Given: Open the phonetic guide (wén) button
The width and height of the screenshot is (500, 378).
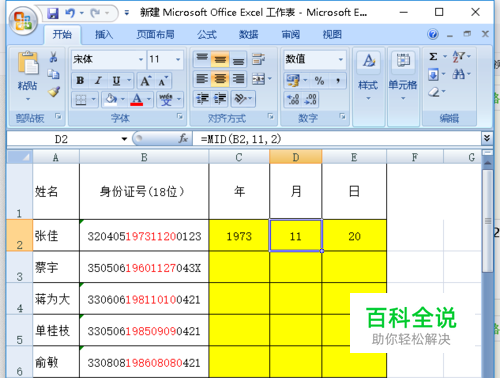Looking at the screenshot, I should [166, 99].
